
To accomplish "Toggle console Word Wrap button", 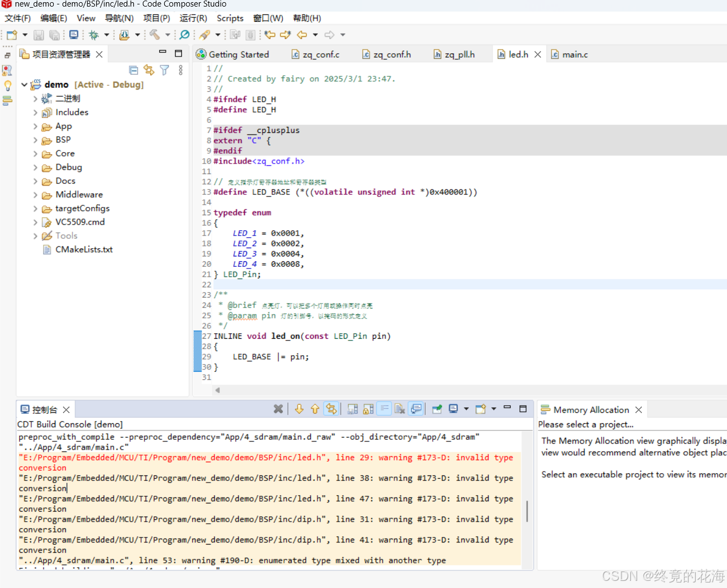I will (x=384, y=409).
